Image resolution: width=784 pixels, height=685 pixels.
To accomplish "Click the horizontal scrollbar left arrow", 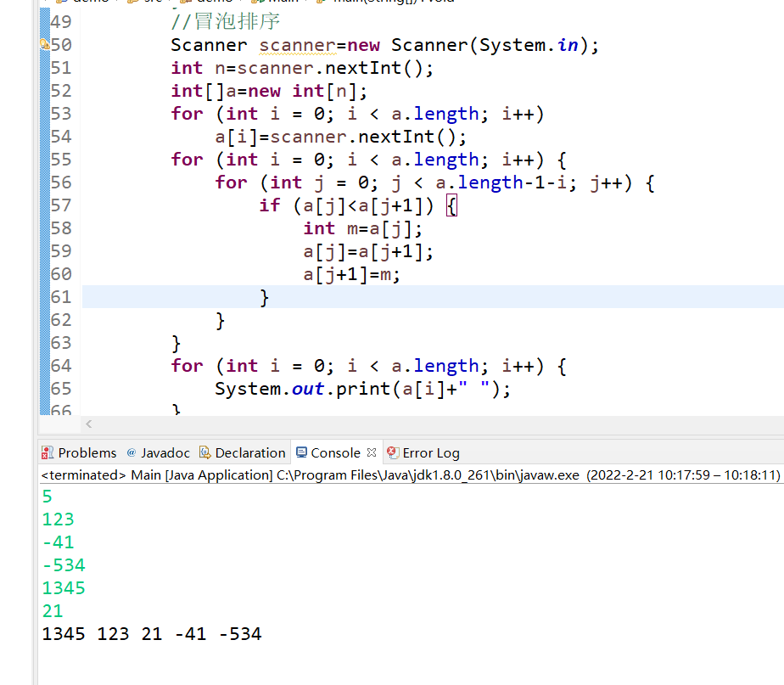I will tap(88, 424).
